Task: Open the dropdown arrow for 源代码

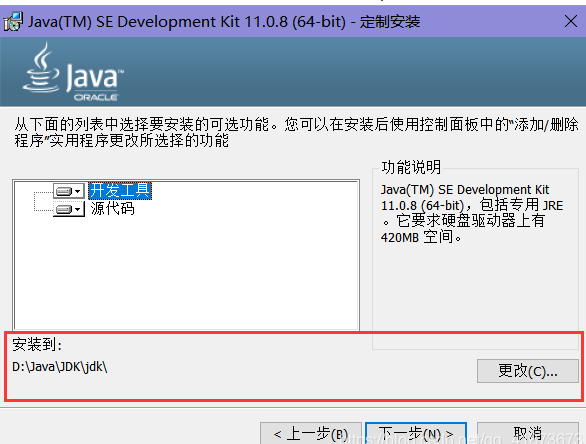Action: (x=78, y=209)
